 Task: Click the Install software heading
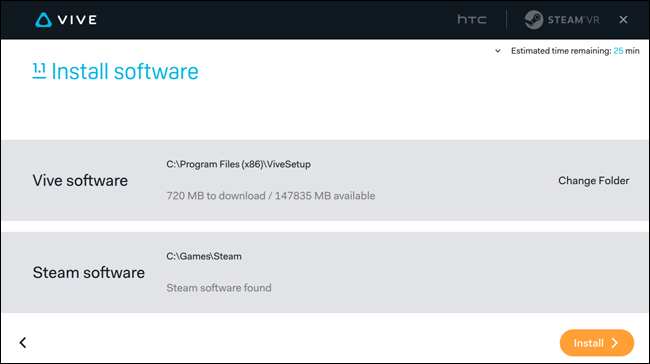tap(125, 71)
